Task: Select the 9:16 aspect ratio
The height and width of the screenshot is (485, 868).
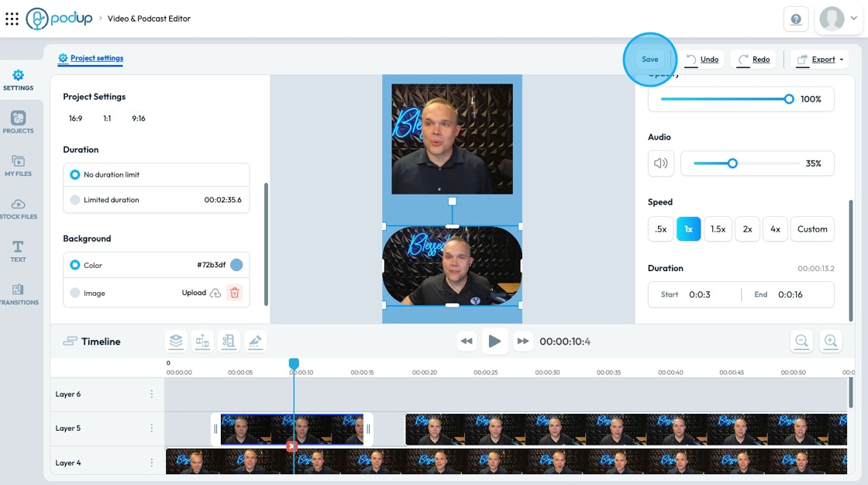Action: (x=139, y=119)
